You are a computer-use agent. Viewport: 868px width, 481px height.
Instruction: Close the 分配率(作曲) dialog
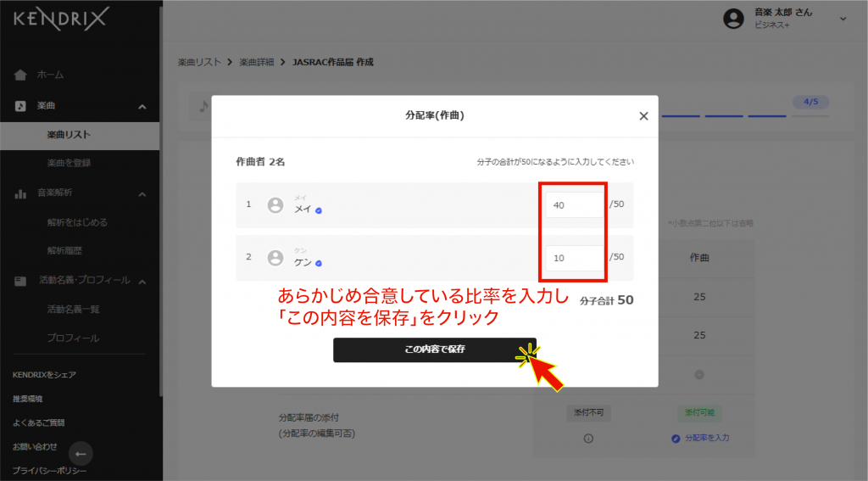pos(643,116)
